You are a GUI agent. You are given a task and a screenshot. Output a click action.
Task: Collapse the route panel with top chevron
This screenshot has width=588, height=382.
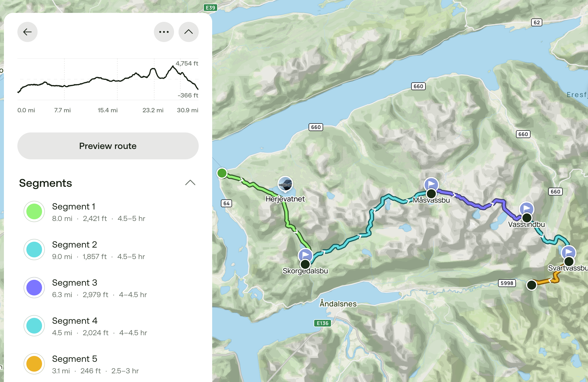tap(189, 32)
